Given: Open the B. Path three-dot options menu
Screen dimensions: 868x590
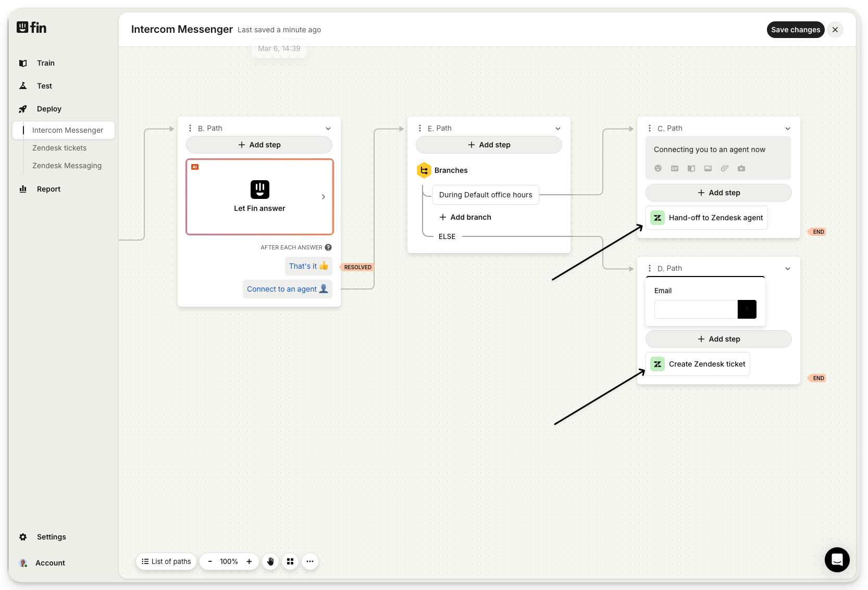Looking at the screenshot, I should pos(190,128).
